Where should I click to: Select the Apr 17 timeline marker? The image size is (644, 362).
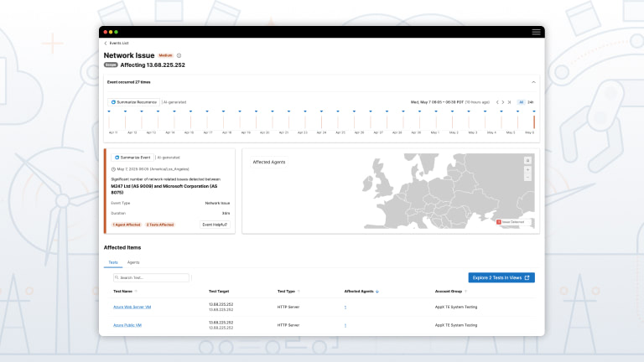coord(207,122)
